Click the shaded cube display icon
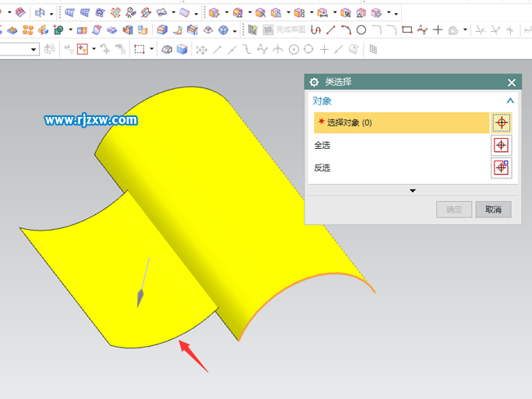Image resolution: width=532 pixels, height=399 pixels. click(182, 49)
